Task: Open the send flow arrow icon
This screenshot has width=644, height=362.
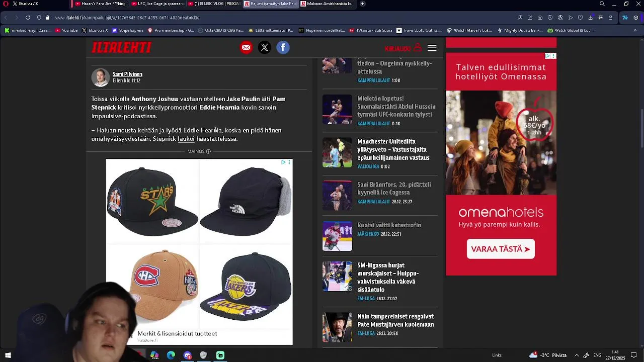Action: 570,18
